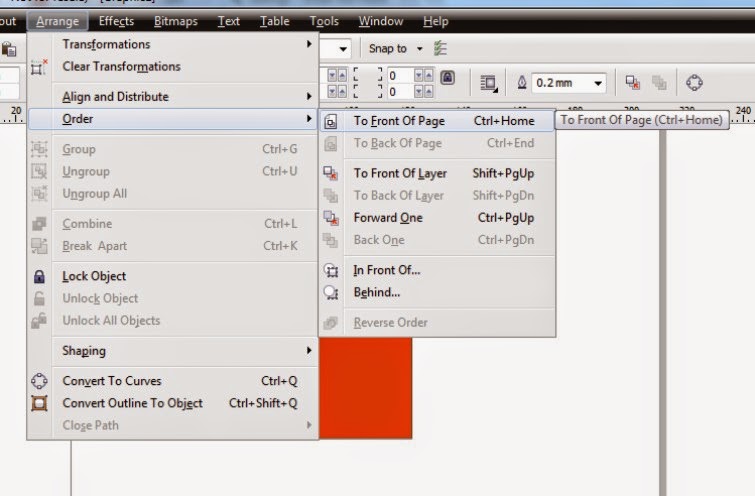The image size is (755, 496).
Task: Select the Order menu entry
Action: pyautogui.click(x=173, y=119)
